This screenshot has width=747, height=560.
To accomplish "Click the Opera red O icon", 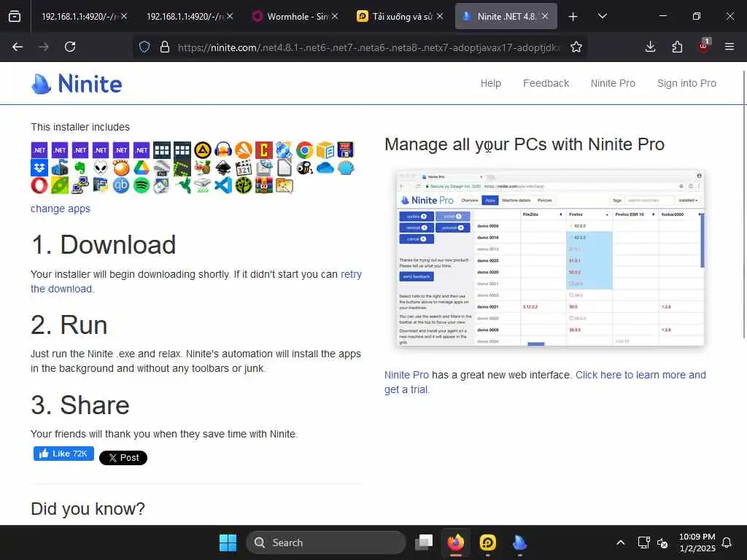I will 39,186.
